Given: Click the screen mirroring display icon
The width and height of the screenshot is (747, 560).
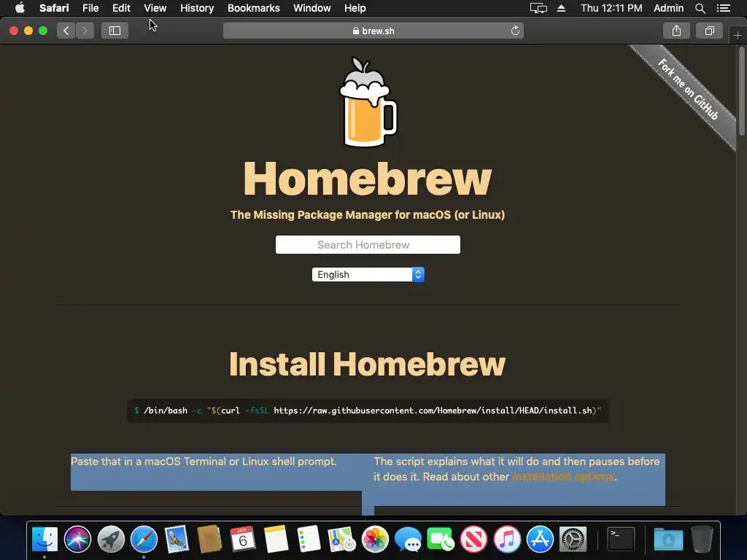Looking at the screenshot, I should pyautogui.click(x=538, y=8).
